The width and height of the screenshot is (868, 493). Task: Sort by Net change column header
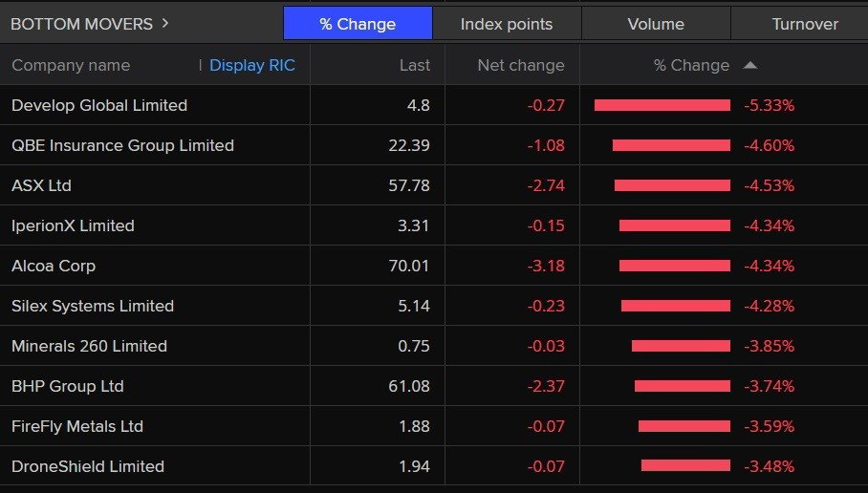point(521,65)
